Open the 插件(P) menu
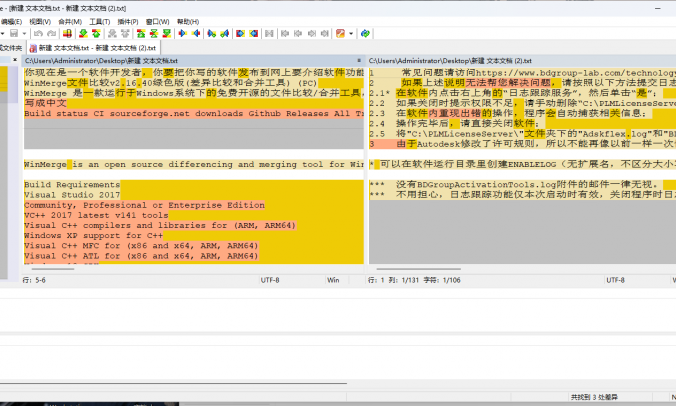This screenshot has height=406, width=676. coord(128,22)
